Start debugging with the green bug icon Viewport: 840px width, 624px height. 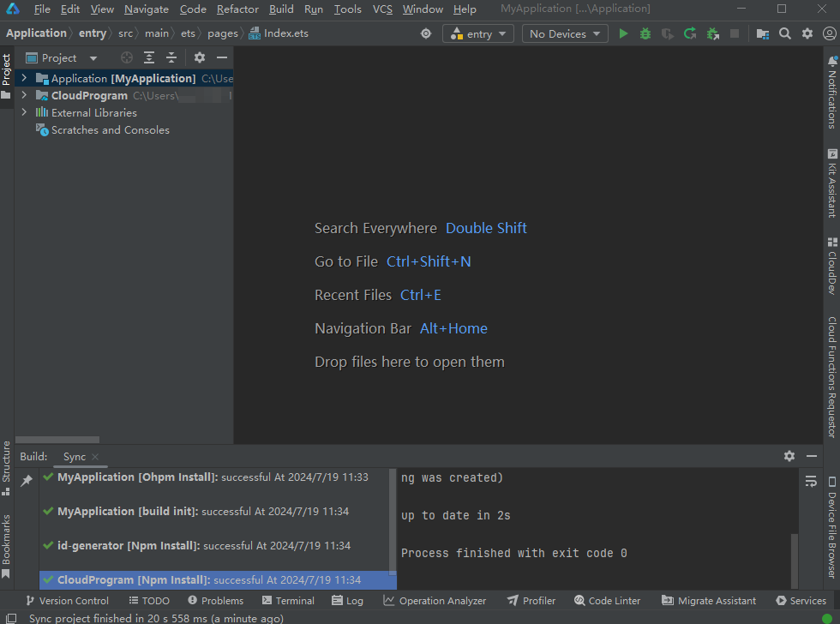(x=645, y=33)
